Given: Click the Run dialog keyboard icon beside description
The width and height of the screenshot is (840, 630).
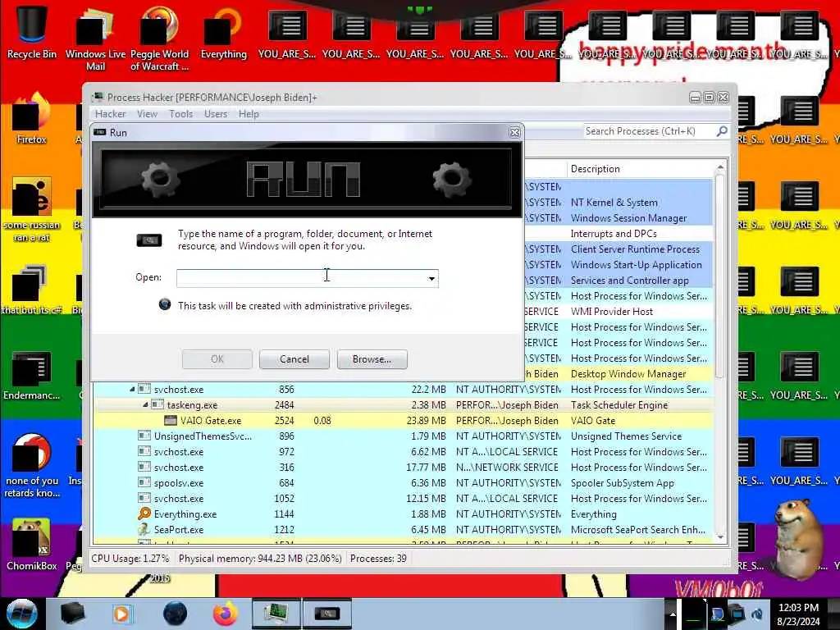Looking at the screenshot, I should click(149, 240).
